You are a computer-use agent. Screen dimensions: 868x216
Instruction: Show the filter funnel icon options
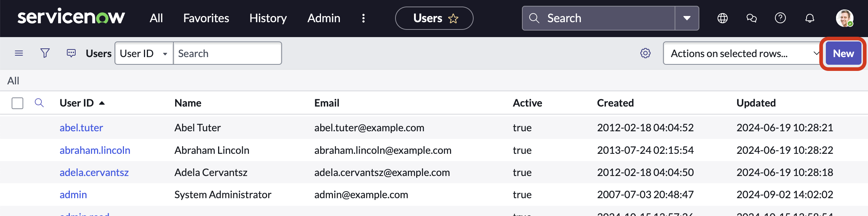click(x=45, y=53)
